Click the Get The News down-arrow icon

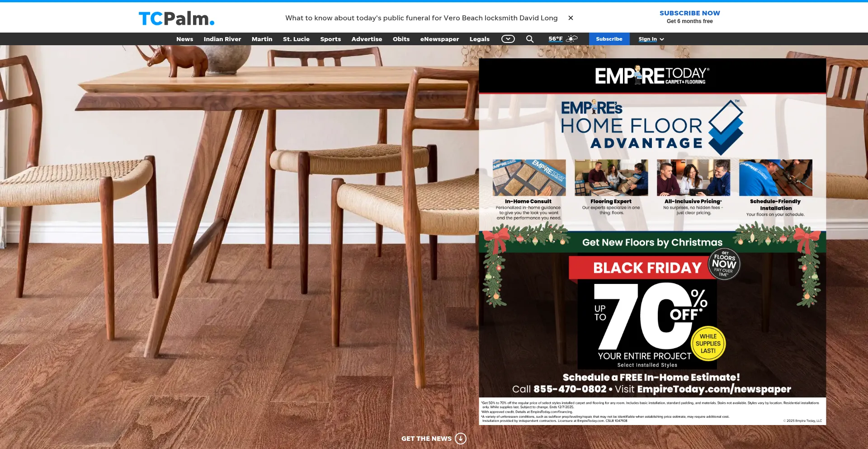coord(460,438)
